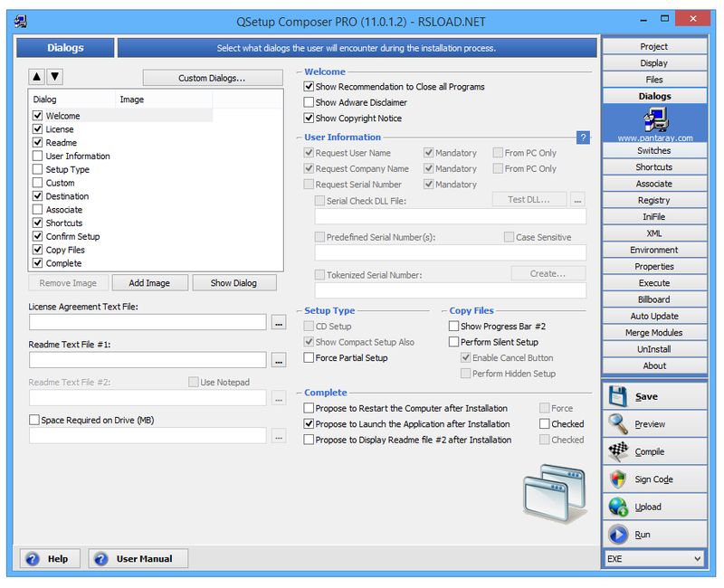724x588 pixels.
Task: Switch to the Billboard section
Action: (654, 299)
